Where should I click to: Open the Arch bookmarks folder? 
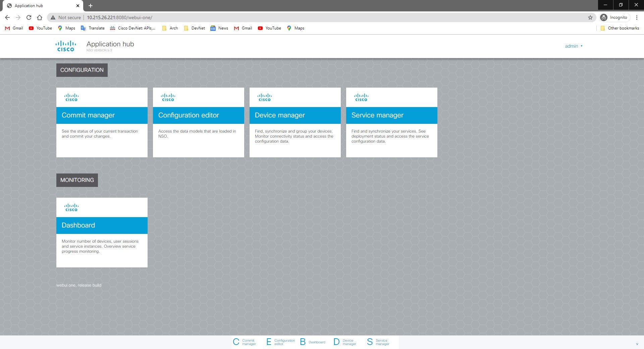pyautogui.click(x=170, y=28)
